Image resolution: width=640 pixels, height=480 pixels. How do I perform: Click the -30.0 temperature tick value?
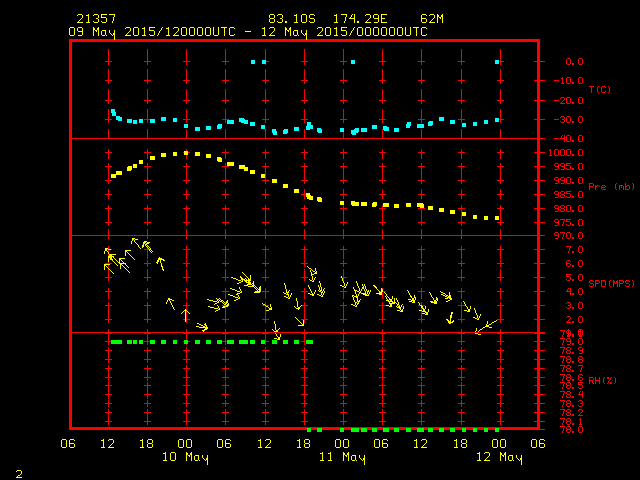click(569, 120)
